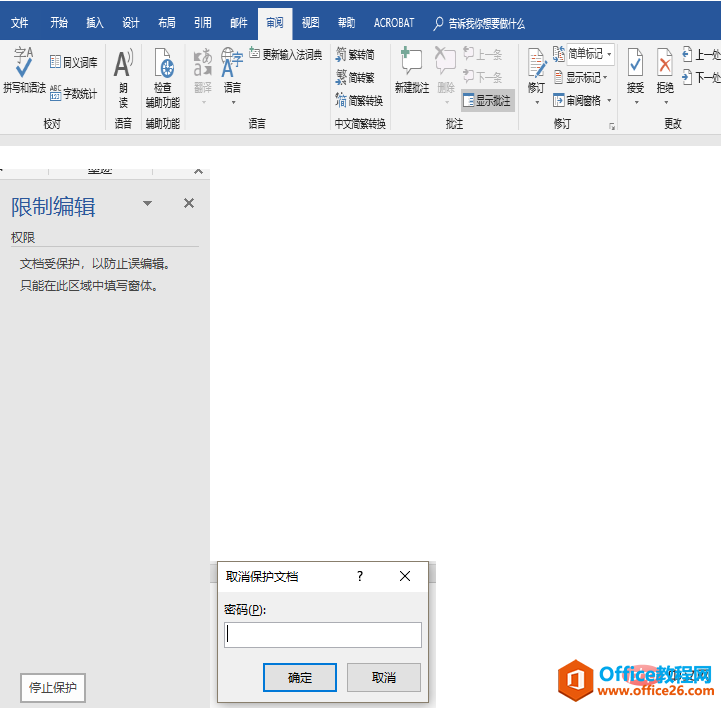Delete the comment (删除)
721x708 pixels.
tap(446, 70)
